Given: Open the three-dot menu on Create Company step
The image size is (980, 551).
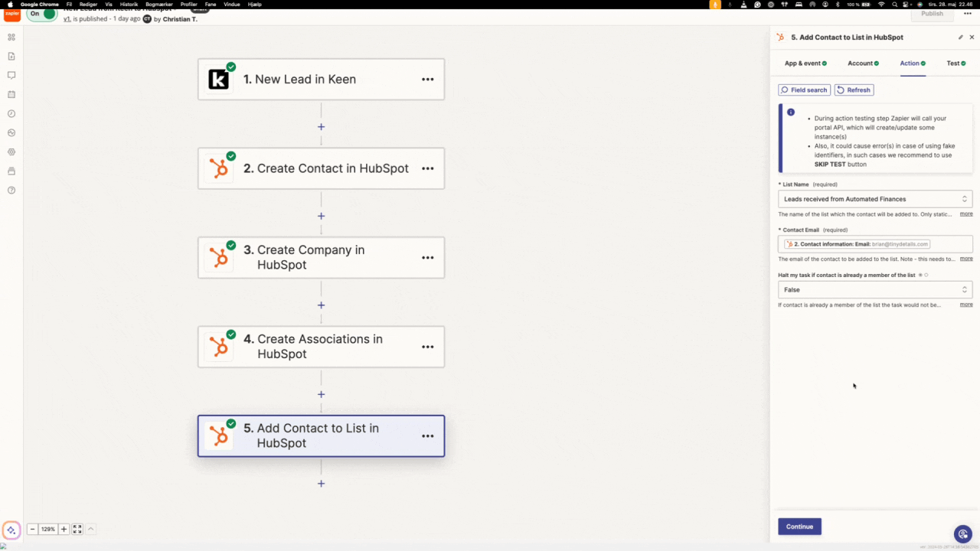Looking at the screenshot, I should coord(428,257).
